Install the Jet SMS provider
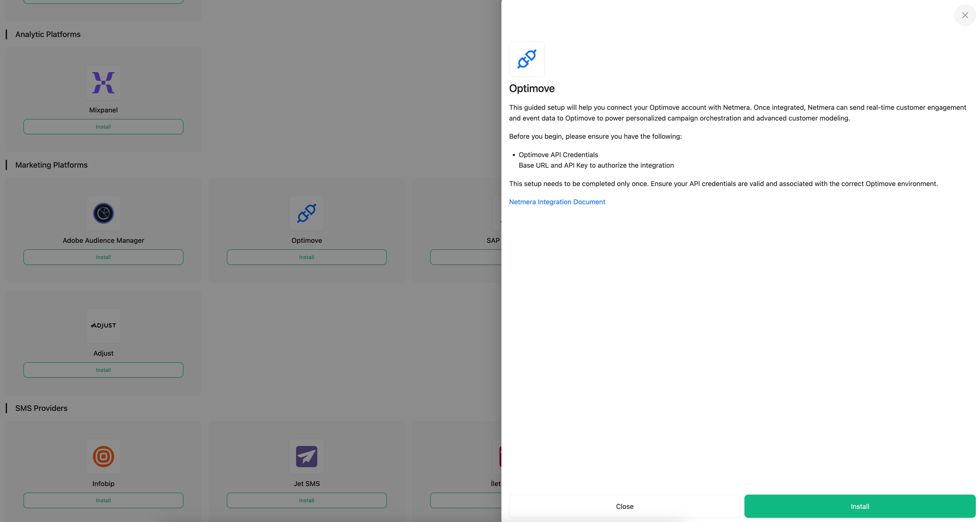 coord(306,500)
